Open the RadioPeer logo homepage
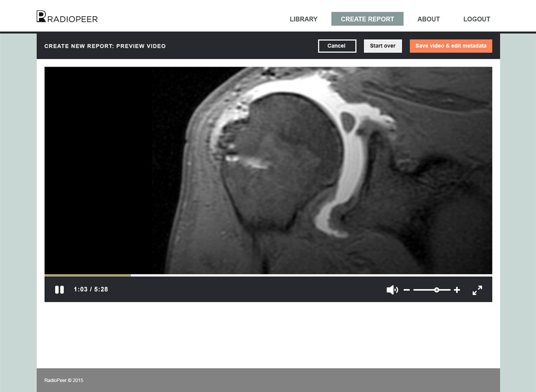 tap(67, 17)
